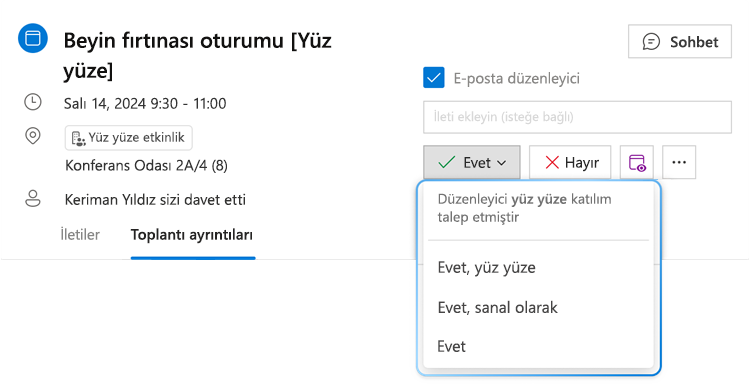
Task: Click the 'Yüz yüze etkinlik' chip
Action: pyautogui.click(x=129, y=138)
